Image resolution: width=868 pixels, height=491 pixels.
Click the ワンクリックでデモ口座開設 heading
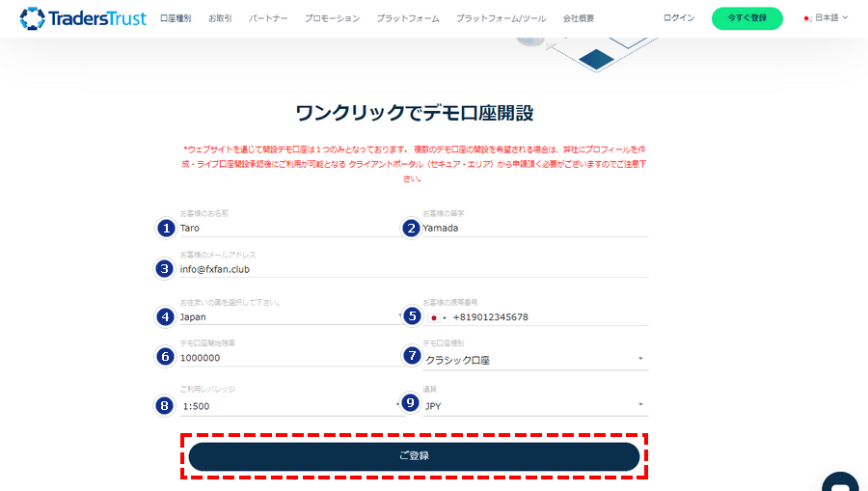point(414,113)
